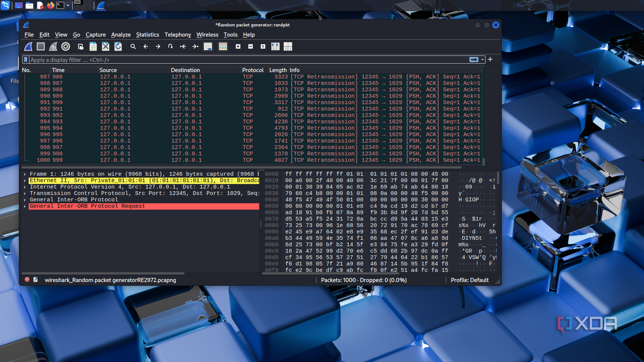Save this capture file
Screen dimensions: 644x362
tap(93, 46)
